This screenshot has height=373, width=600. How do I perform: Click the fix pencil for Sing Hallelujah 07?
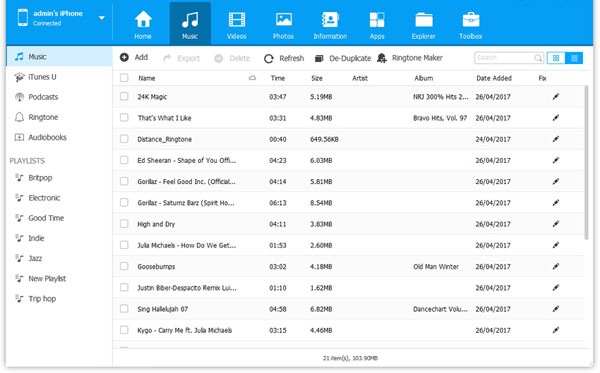(556, 309)
